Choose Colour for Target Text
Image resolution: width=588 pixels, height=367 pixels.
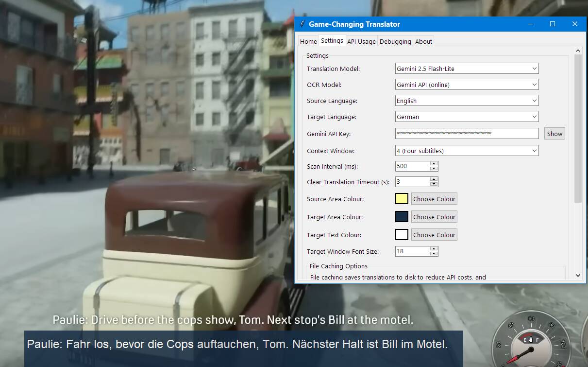pos(434,235)
